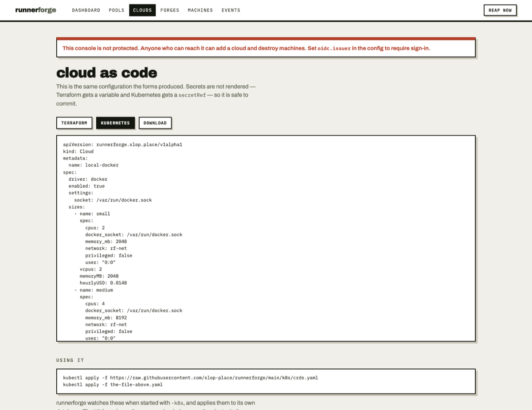Click the 'kubectl apply -f the-file-above.yaml' line
Viewport: 532px width, 410px height.
(113, 385)
